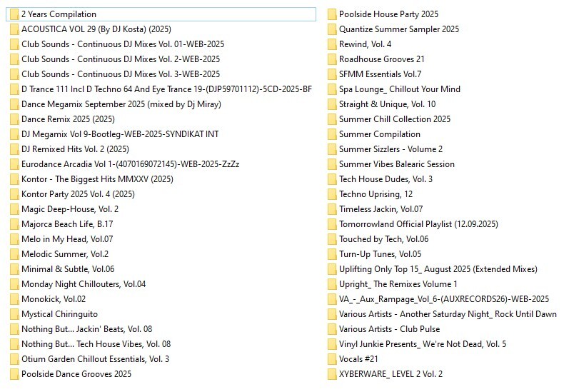Select Nothing But... Jackin' Beats, Vol. 08 name

pos(86,329)
